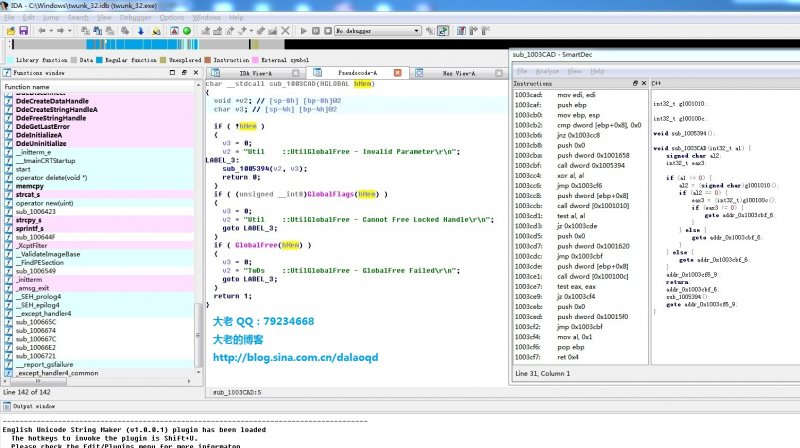
Task: Jump forward with the right arrow icon
Action: click(x=60, y=31)
